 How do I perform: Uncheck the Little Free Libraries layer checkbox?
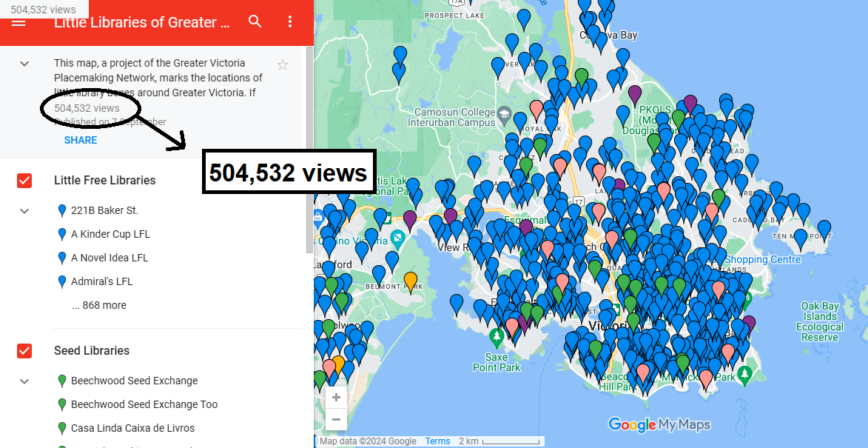[24, 181]
